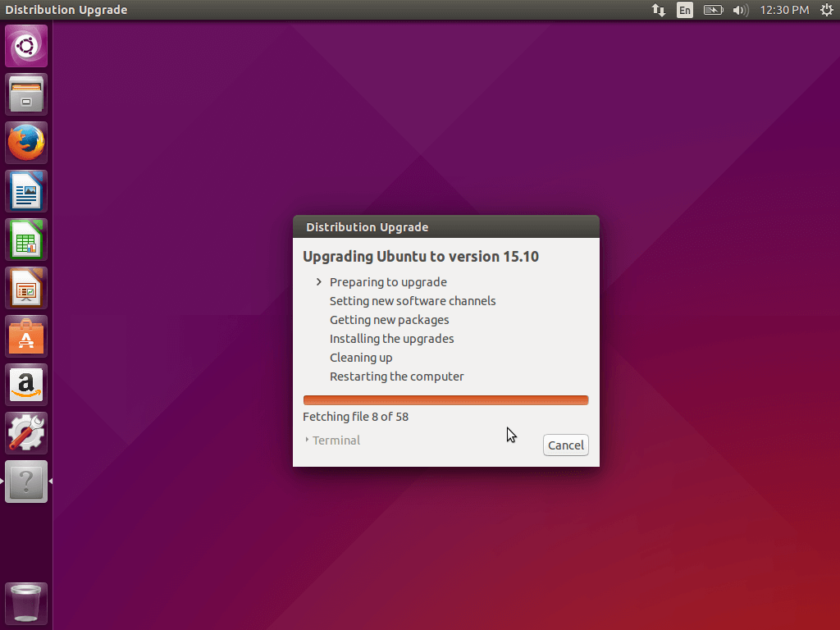
Task: Open the session gear menu
Action: click(x=827, y=10)
